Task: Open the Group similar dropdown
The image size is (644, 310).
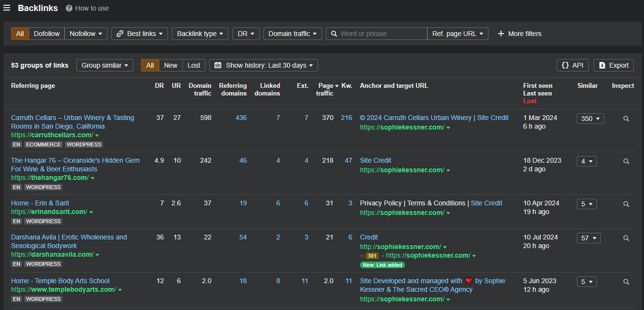Action: pos(105,65)
